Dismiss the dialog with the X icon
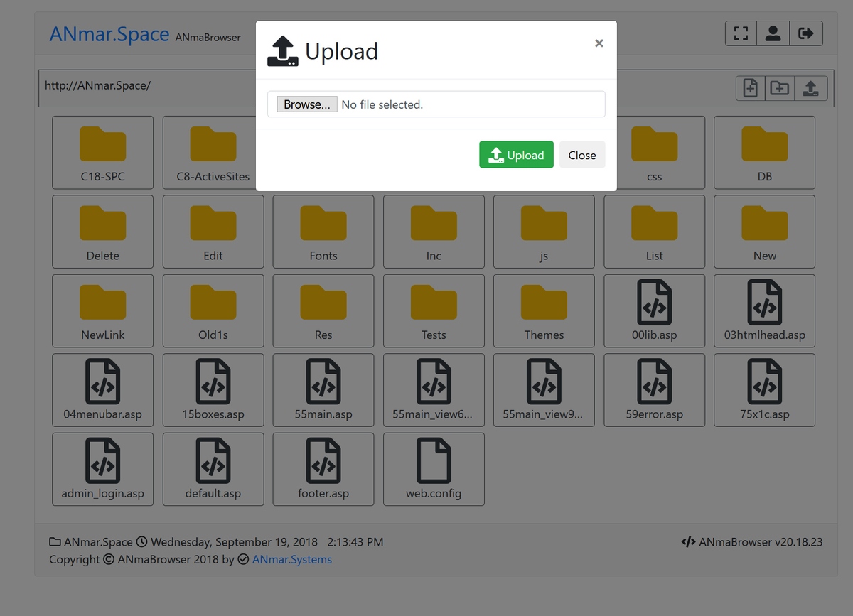Viewport: 853px width, 616px height. (x=599, y=43)
